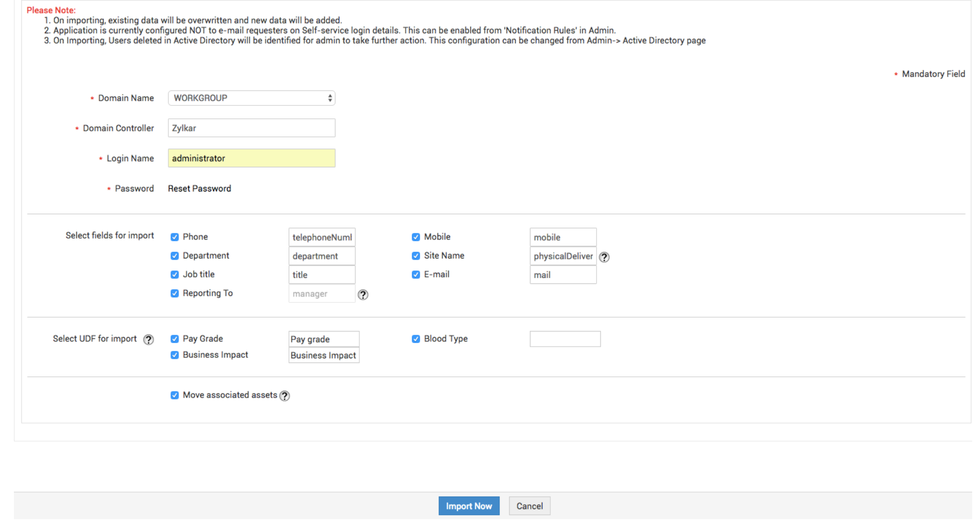The image size is (980, 522).
Task: Disable the Mobile field checkbox
Action: click(416, 237)
